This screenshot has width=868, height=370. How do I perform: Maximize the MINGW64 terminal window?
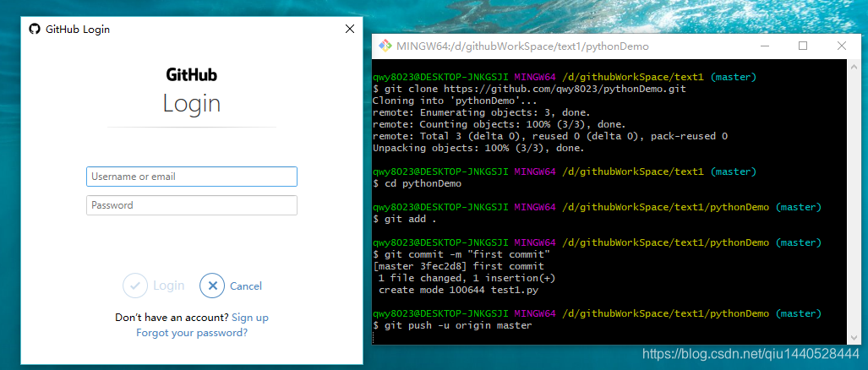803,46
